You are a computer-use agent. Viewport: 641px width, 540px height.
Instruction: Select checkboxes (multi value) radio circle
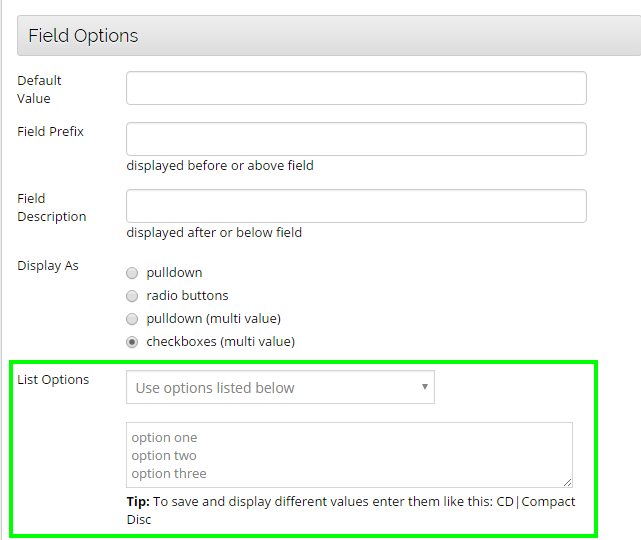pyautogui.click(x=133, y=342)
